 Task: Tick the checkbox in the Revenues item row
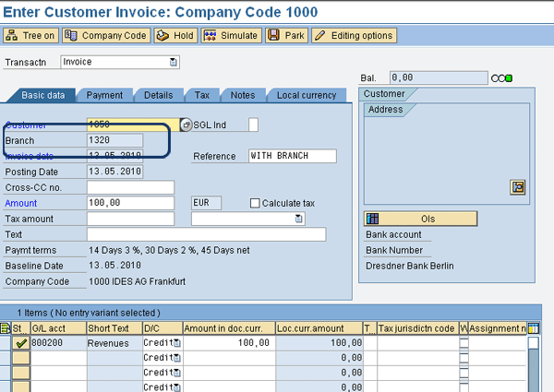coord(464,342)
